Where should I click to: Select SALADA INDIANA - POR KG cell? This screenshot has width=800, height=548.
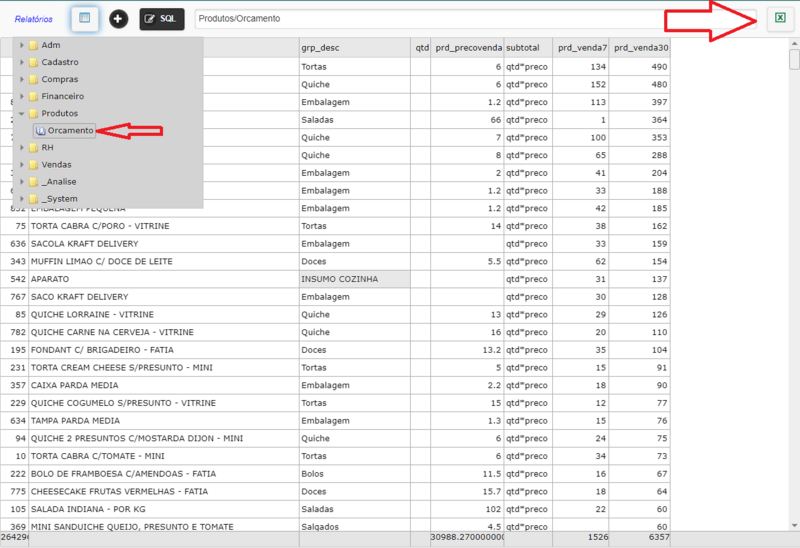164,509
